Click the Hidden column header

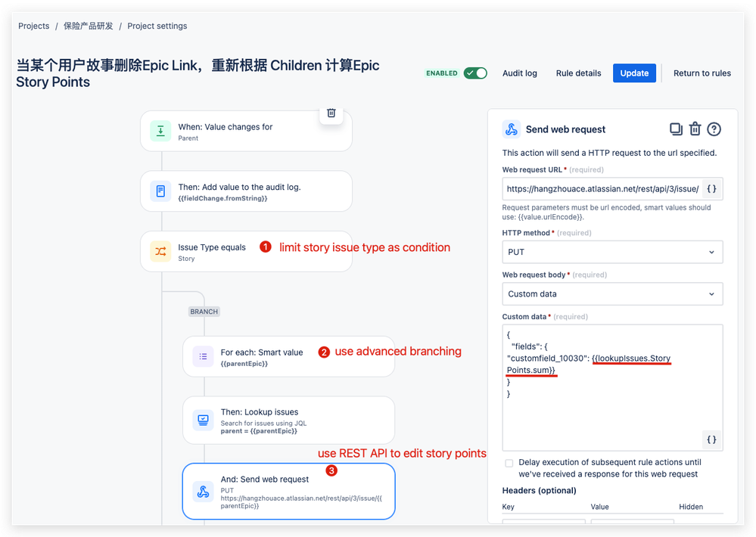point(691,507)
